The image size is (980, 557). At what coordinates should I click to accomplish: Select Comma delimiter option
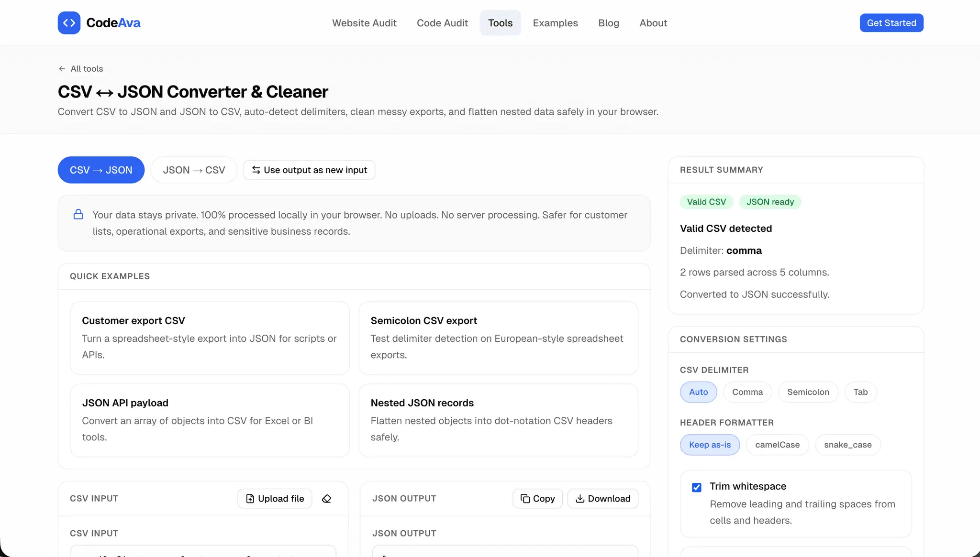coord(747,392)
